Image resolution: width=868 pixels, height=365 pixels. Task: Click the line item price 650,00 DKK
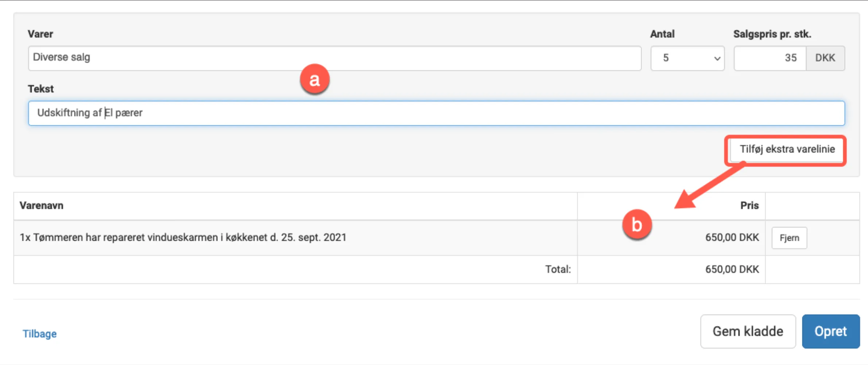(x=732, y=238)
